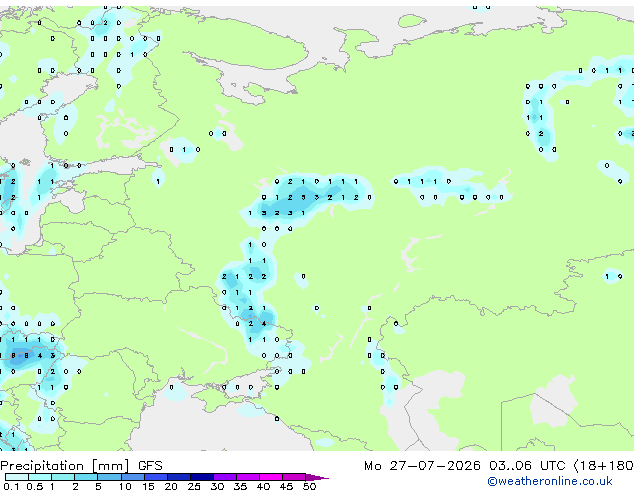Click the 0.5–1 mm legend color swatch
The image size is (634, 490).
[40, 477]
